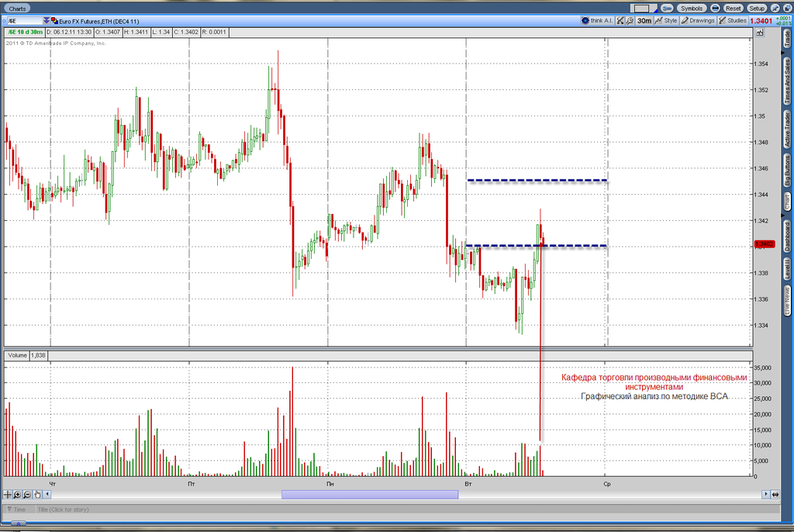Click the H: 1.3411 high value
Screen dimensions: 794x532
click(136, 32)
